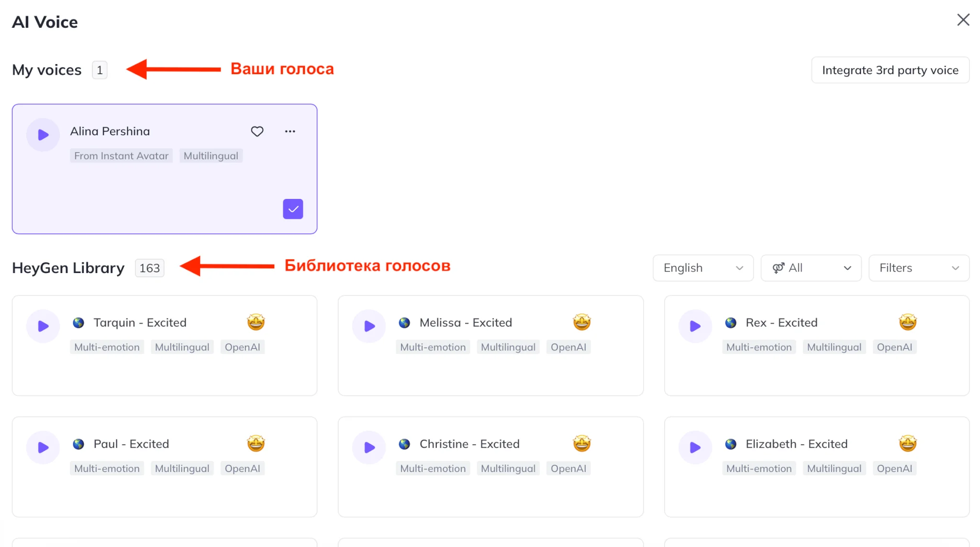Play the Alina Pershina voice preview
The image size is (980, 547).
[x=43, y=135]
